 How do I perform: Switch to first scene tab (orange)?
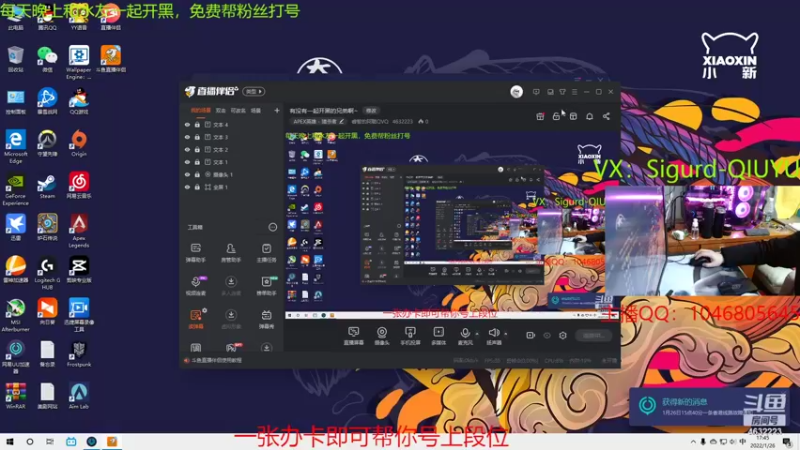[x=201, y=110]
